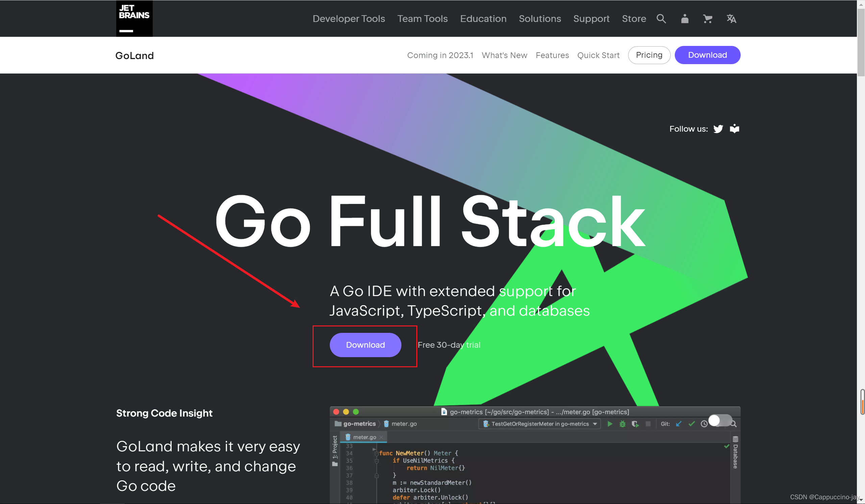865x504 pixels.
Task: Collapse the func NewMeter fold marker
Action: click(376, 454)
